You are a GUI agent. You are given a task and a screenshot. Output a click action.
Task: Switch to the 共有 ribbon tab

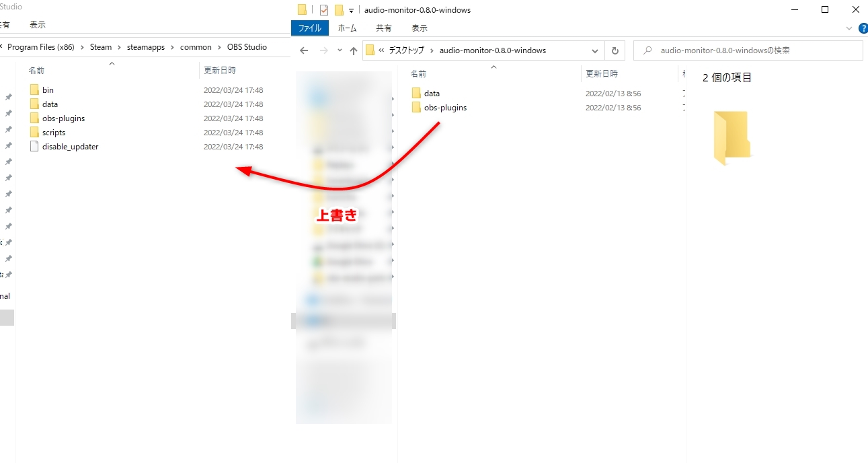click(383, 28)
